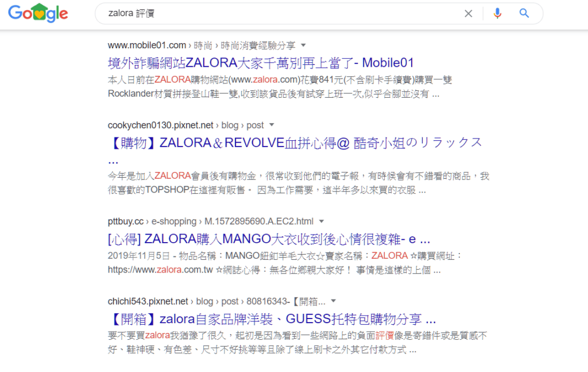588x372 pixels.
Task: Expand the arrow beside the pttbuy.cc URL
Action: 322,221
